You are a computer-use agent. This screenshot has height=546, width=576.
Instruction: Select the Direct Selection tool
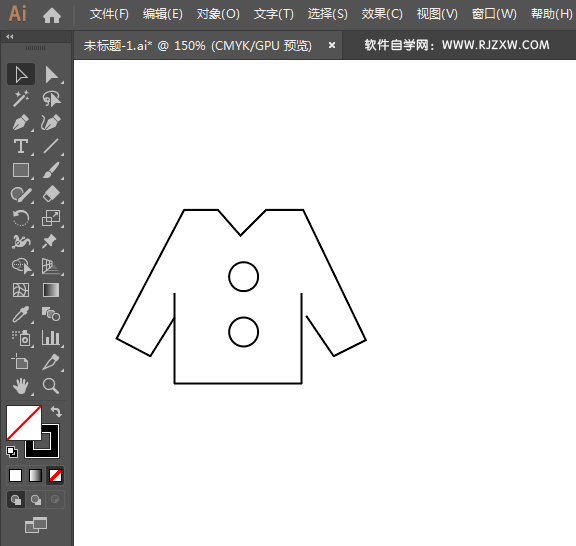coord(52,75)
